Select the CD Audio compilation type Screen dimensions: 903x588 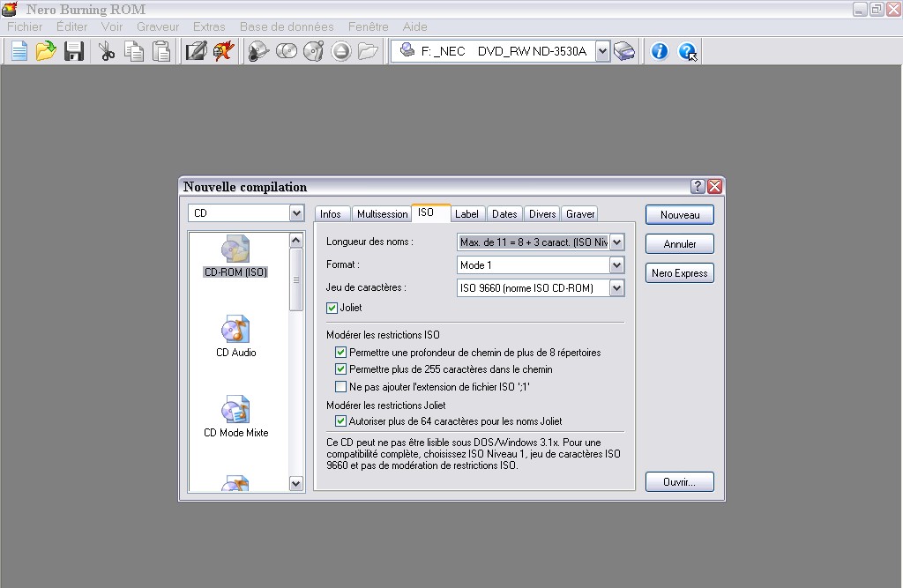[x=236, y=337]
